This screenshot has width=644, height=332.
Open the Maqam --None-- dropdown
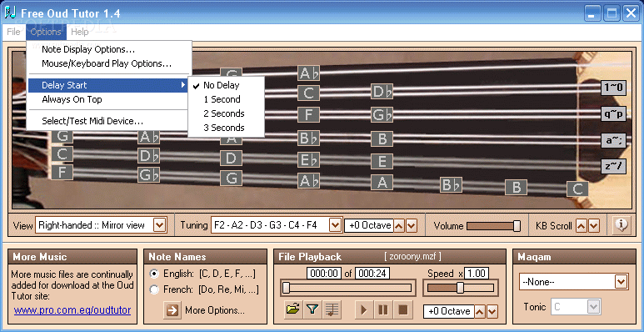coord(621,282)
